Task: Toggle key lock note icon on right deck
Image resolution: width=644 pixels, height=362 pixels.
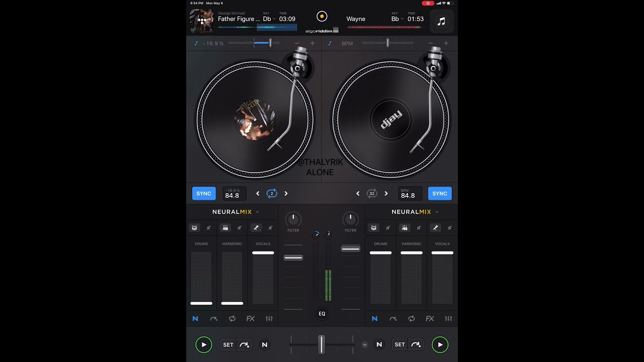Action: [x=330, y=43]
